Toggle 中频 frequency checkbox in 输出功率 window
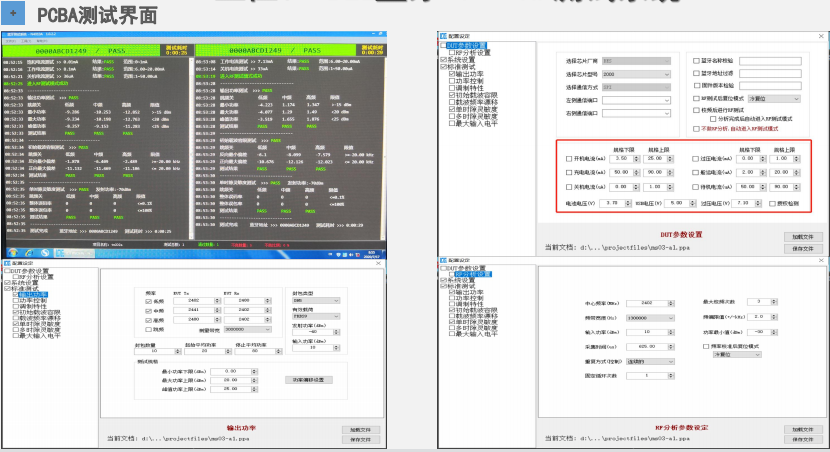830x452 pixels. 149,311
